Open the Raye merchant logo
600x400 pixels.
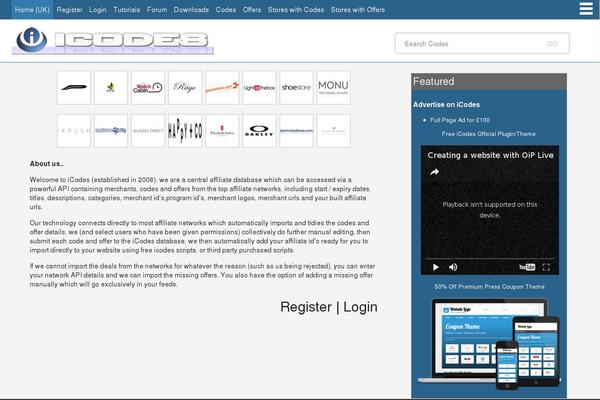coord(185,88)
